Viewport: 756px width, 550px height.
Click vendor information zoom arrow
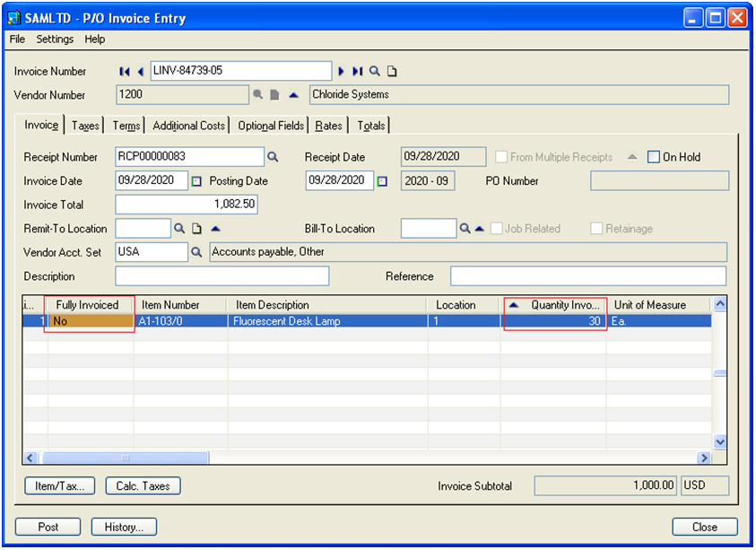coord(293,95)
